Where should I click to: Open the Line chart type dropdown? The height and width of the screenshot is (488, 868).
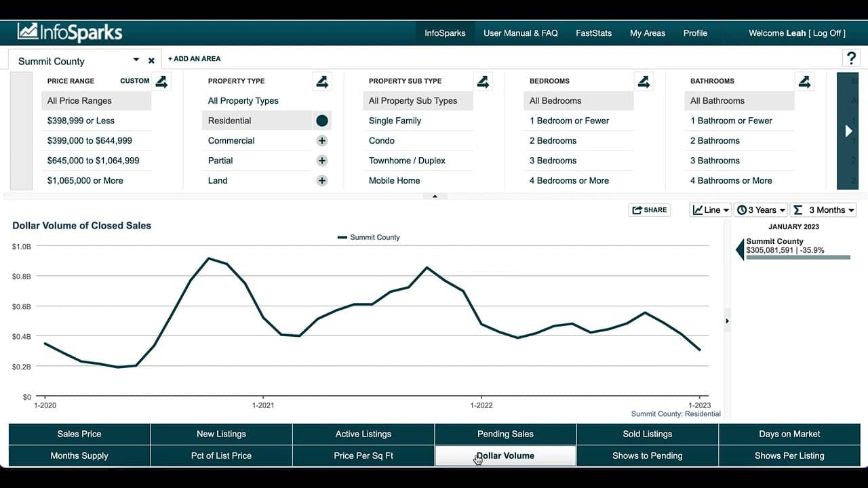[711, 210]
